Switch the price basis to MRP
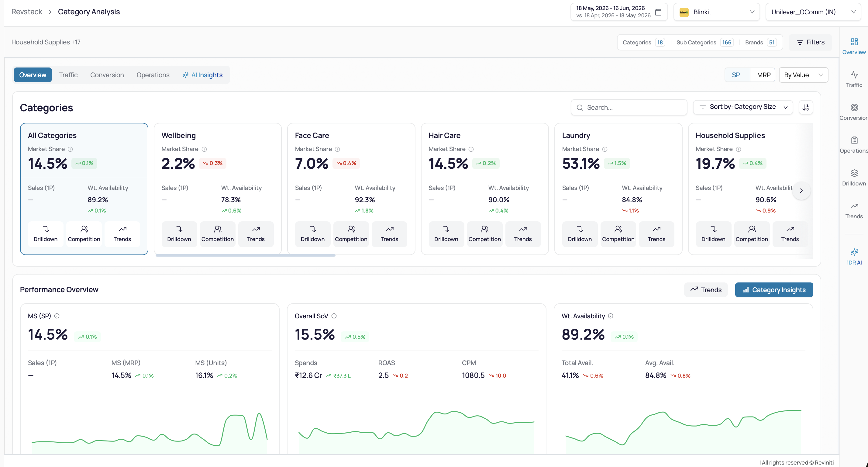Screen dimensions: 868x467 coord(763,75)
